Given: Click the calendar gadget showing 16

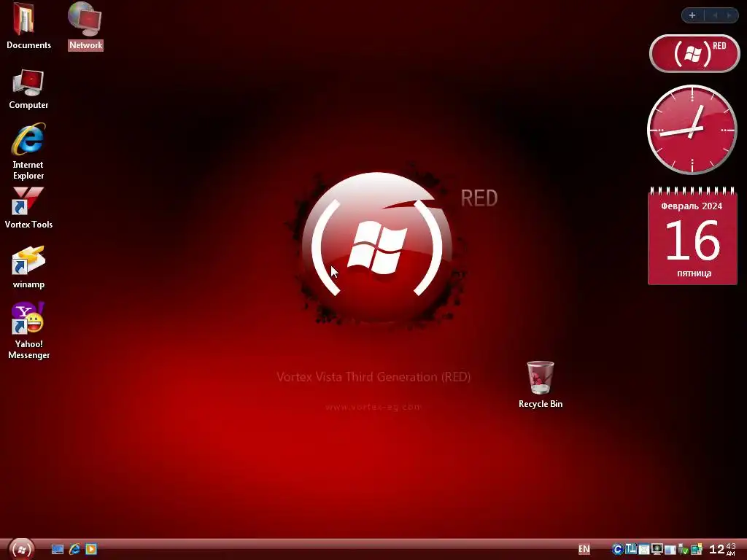Looking at the screenshot, I should coord(692,237).
